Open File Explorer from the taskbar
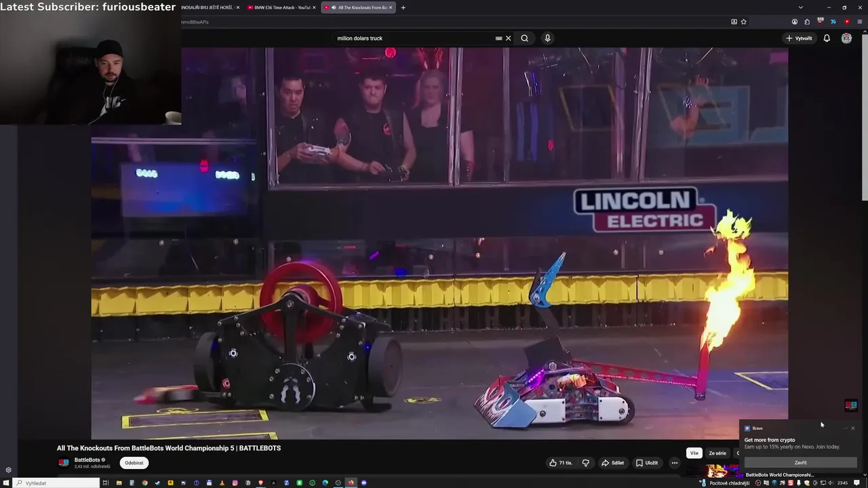The image size is (868, 488). (119, 483)
